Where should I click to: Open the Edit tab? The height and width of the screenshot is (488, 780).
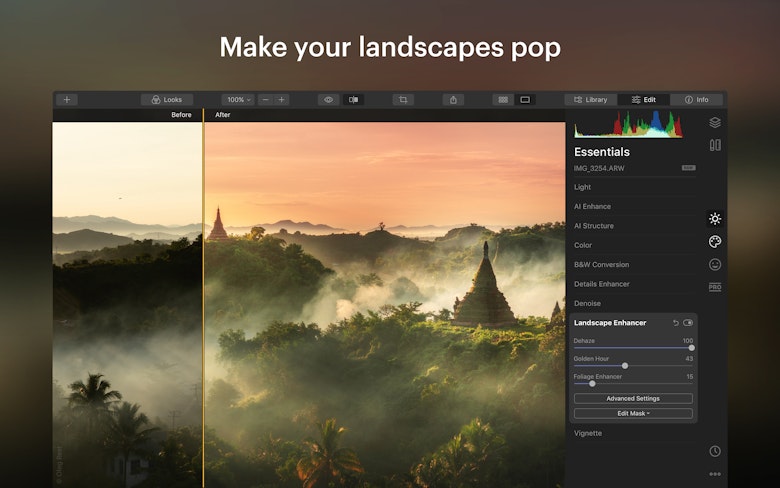pyautogui.click(x=644, y=99)
